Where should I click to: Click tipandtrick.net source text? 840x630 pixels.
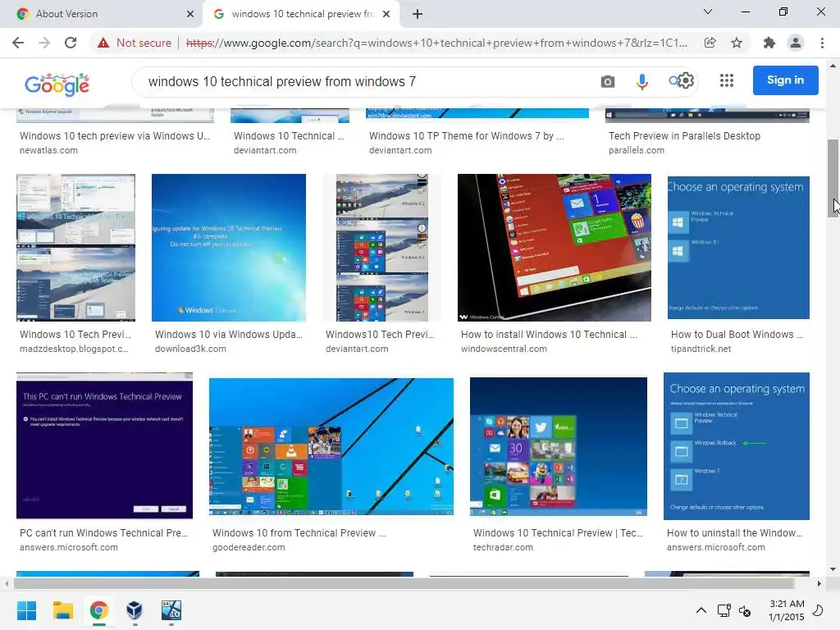(701, 349)
